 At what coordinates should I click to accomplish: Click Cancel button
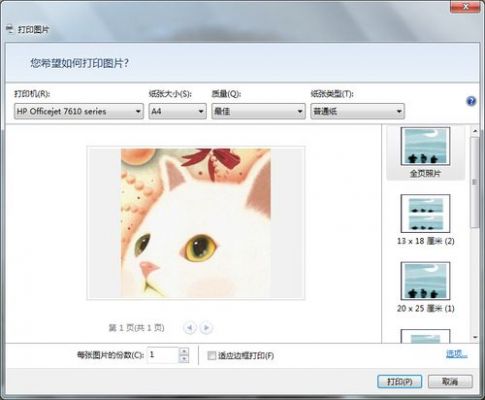(x=450, y=381)
